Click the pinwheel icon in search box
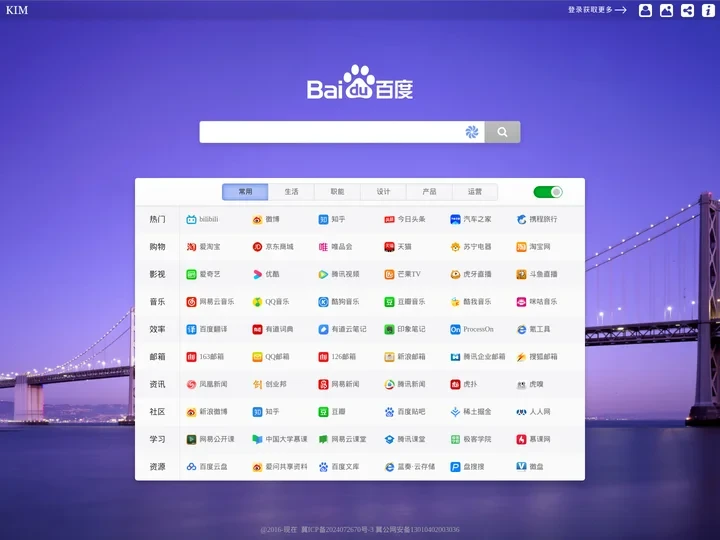 (472, 132)
